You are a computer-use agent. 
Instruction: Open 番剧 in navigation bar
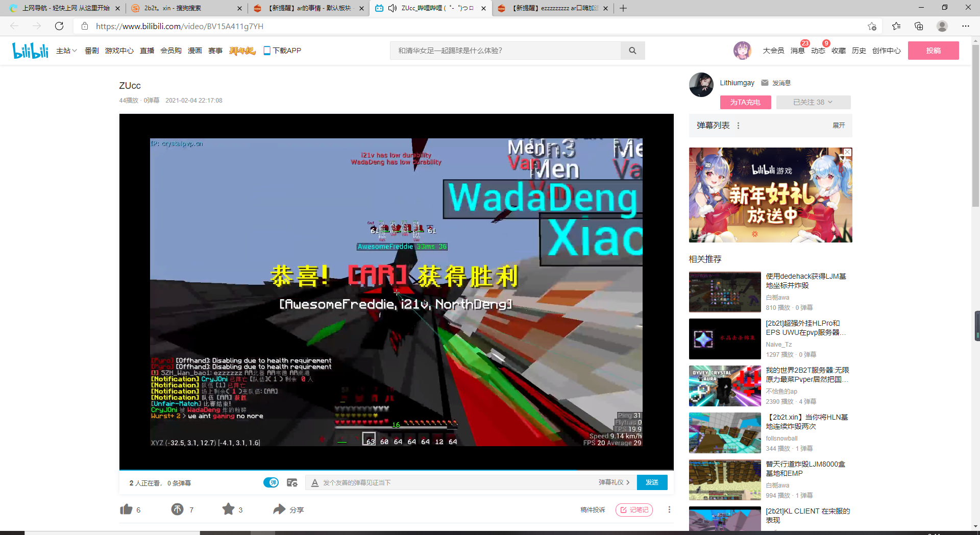point(92,51)
